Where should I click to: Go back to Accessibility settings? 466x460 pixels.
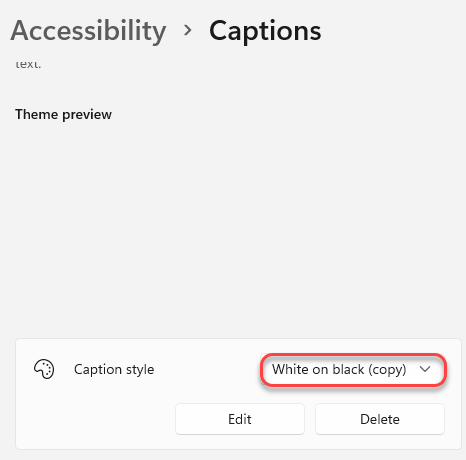coord(88,31)
